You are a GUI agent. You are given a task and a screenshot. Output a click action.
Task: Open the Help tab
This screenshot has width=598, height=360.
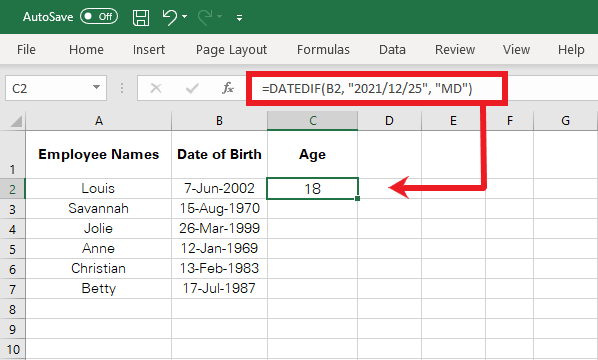571,50
